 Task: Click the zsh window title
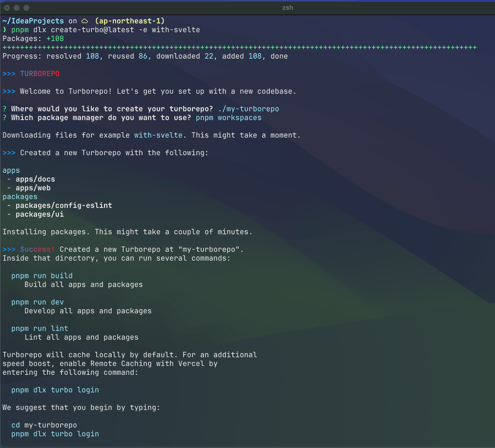click(x=287, y=7)
